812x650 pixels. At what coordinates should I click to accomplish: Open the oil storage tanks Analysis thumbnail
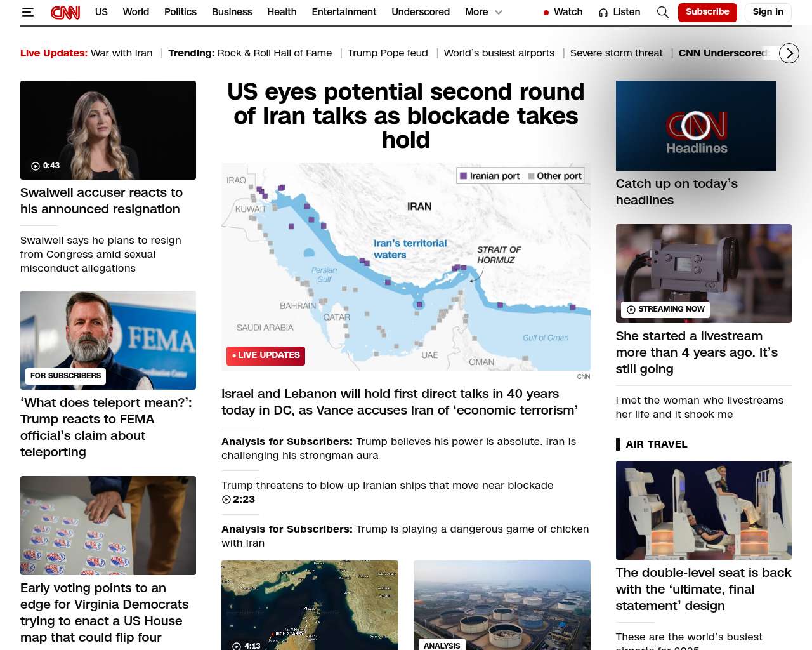[502, 605]
